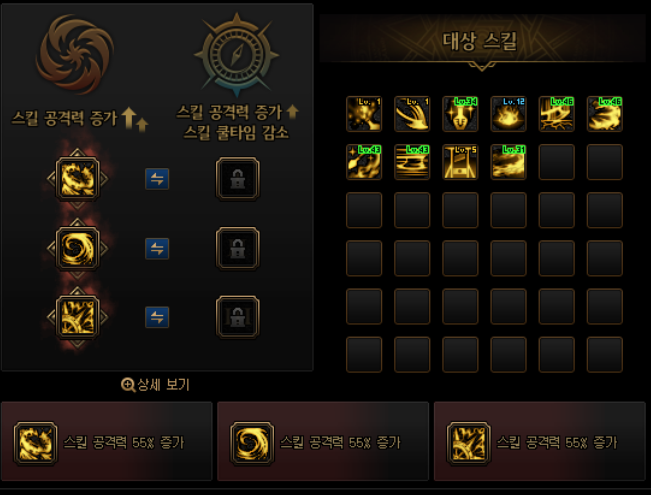Open 상세 보기 detail view
The image size is (651, 495).
pyautogui.click(x=155, y=385)
